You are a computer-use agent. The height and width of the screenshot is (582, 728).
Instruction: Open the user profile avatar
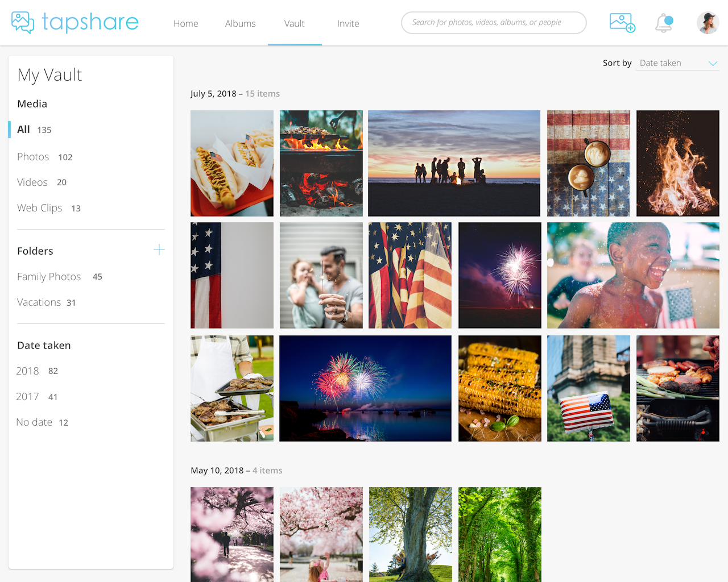click(708, 23)
